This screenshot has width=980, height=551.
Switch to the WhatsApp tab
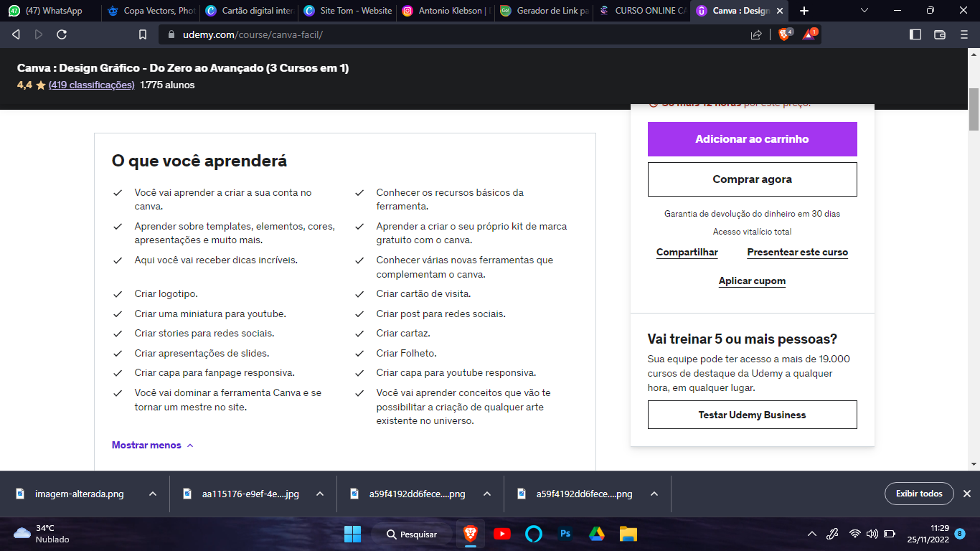click(50, 11)
